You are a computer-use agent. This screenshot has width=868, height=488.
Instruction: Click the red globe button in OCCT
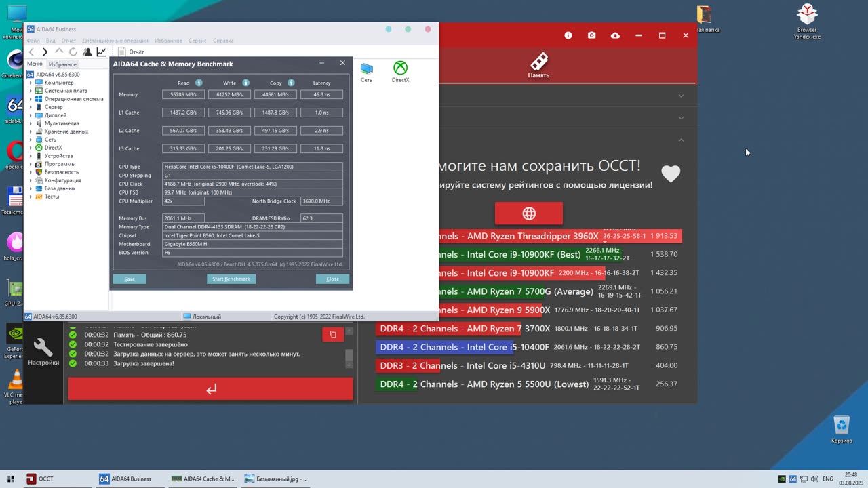click(529, 213)
